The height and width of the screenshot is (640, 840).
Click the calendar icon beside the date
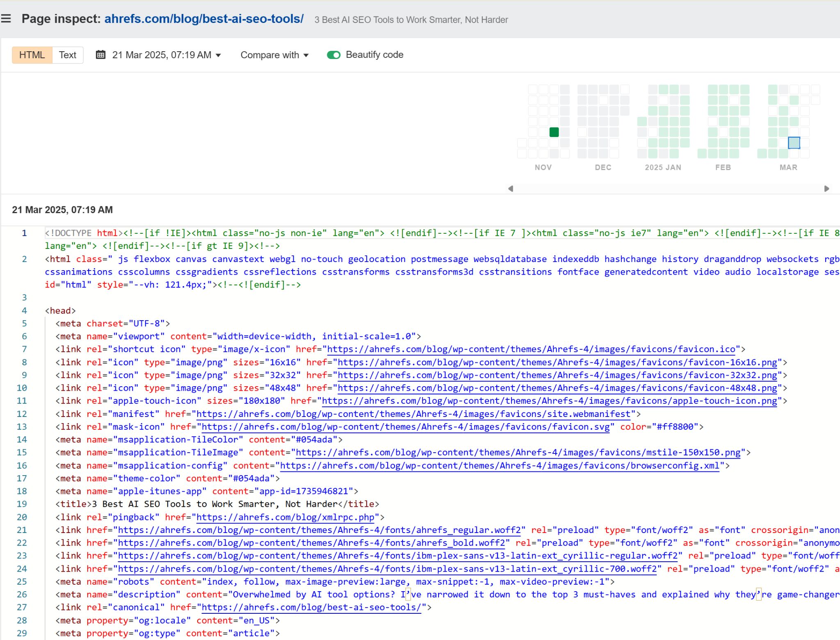[x=100, y=55]
